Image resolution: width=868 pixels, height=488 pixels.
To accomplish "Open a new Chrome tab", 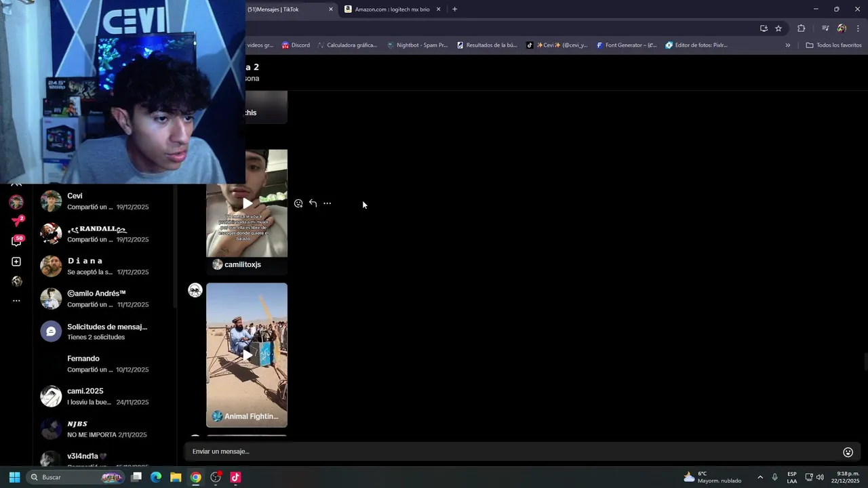I will pyautogui.click(x=454, y=9).
